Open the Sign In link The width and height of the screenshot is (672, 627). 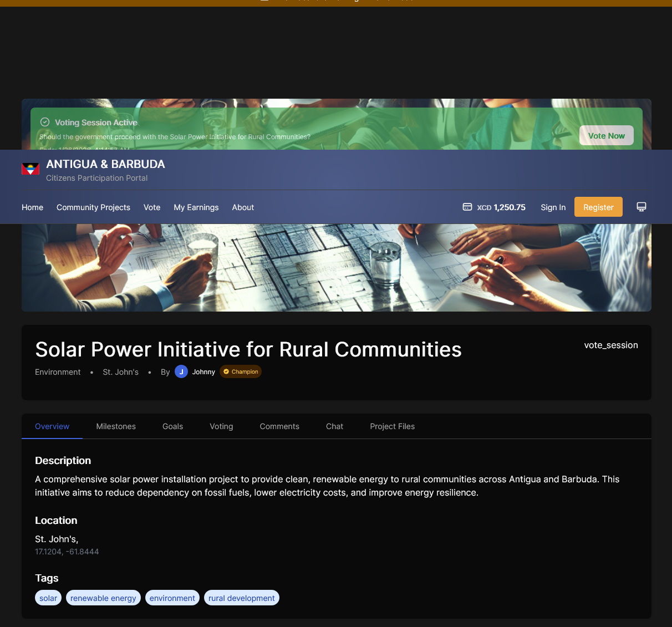553,207
